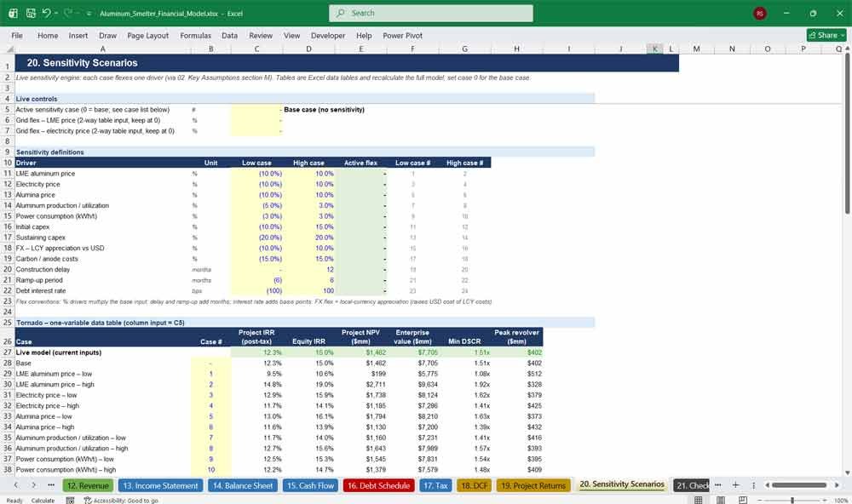852x504 pixels.
Task: Open the Power Pivot ribbon tab
Action: [x=403, y=35]
